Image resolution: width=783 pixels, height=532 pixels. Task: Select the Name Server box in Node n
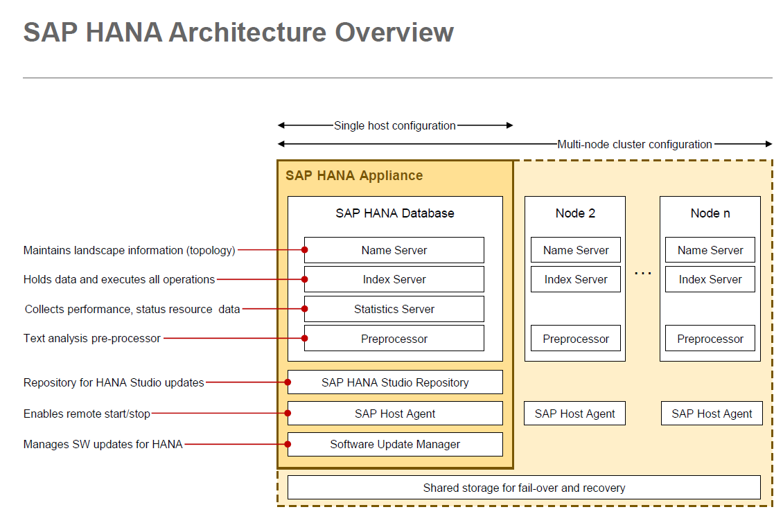[710, 250]
